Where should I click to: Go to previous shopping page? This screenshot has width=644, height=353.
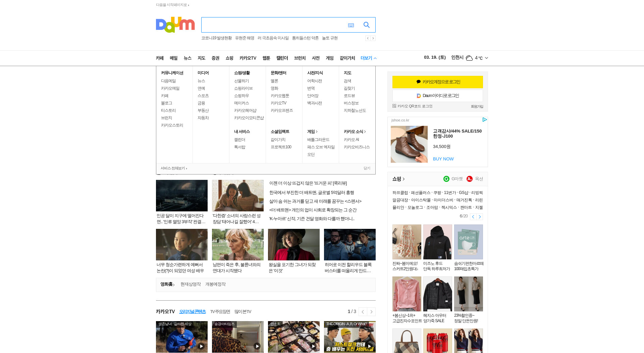point(473,217)
